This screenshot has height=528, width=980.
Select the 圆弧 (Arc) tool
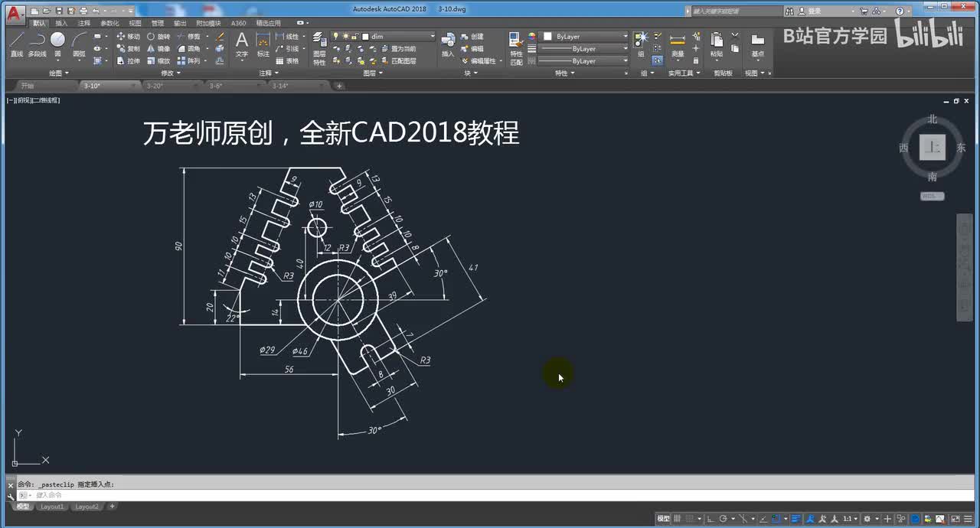(x=79, y=44)
